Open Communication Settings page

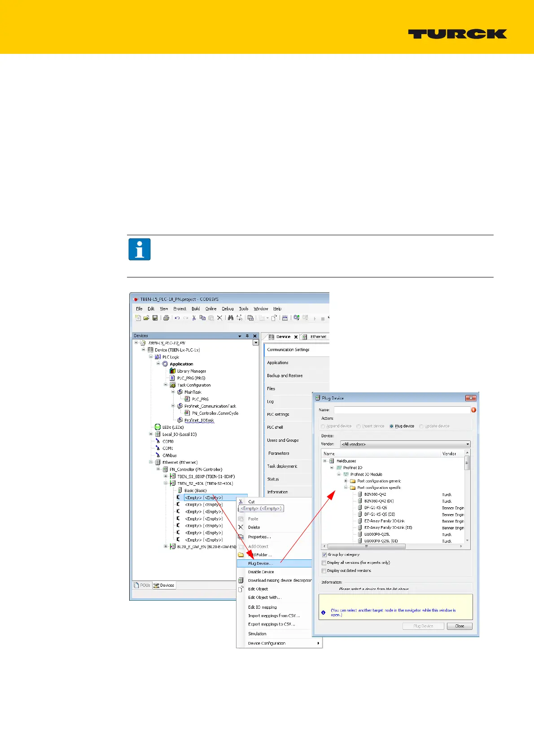(288, 349)
